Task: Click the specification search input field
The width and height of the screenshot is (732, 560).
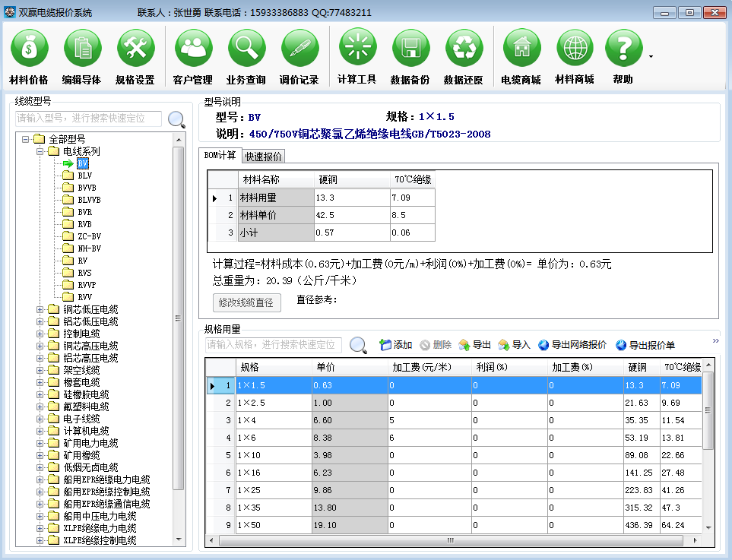Action: point(274,345)
